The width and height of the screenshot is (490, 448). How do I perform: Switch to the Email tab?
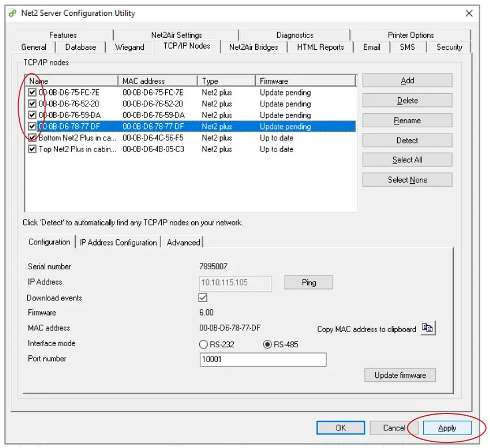(x=372, y=47)
